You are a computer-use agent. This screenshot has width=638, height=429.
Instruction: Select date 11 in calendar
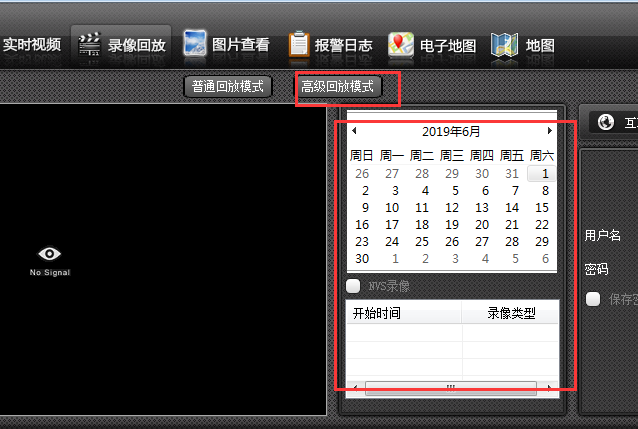[422, 208]
